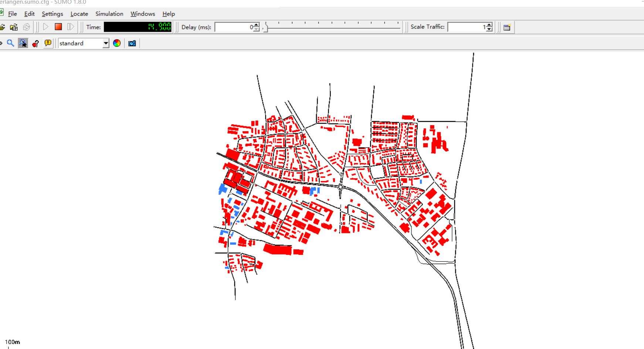Viewport: 644px width, 349px height.
Task: Open the Locate menu
Action: 79,14
